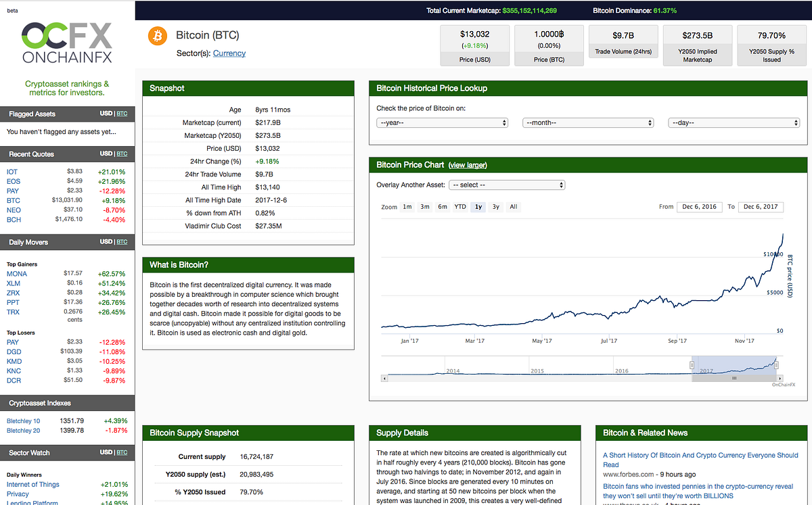Image resolution: width=812 pixels, height=505 pixels.
Task: Switch Recent Quotes to USD
Action: click(106, 153)
